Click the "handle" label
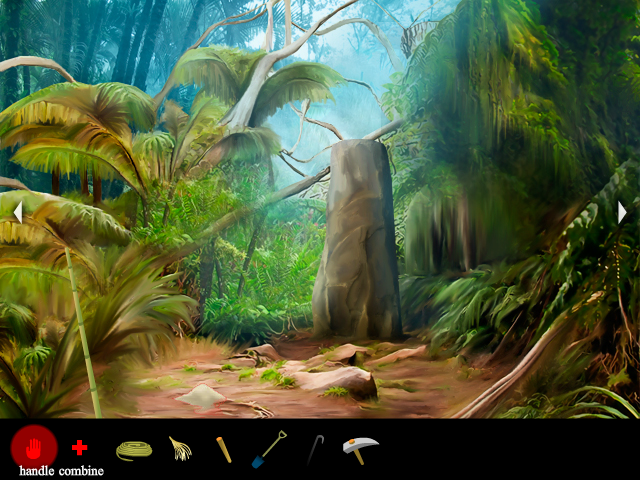 (37, 471)
